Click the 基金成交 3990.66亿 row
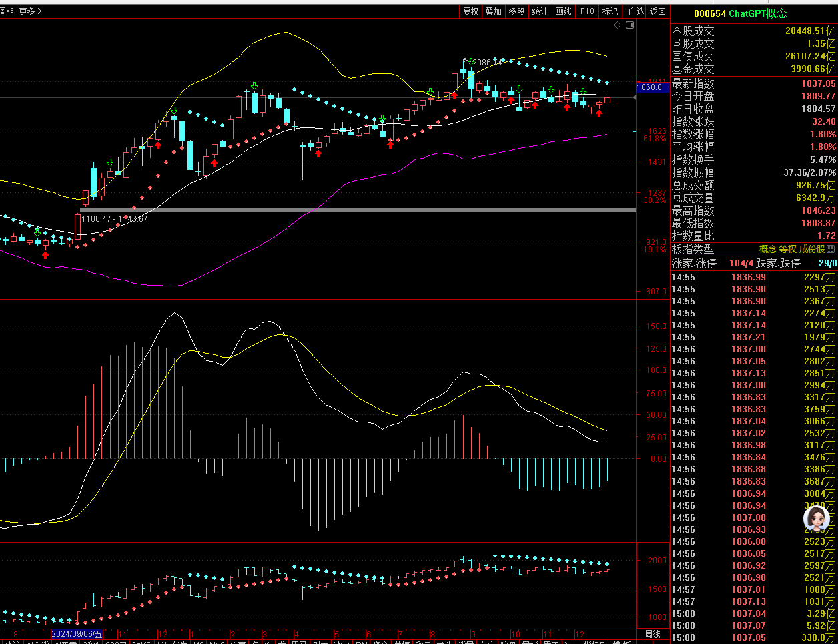838x644 pixels. click(x=754, y=69)
